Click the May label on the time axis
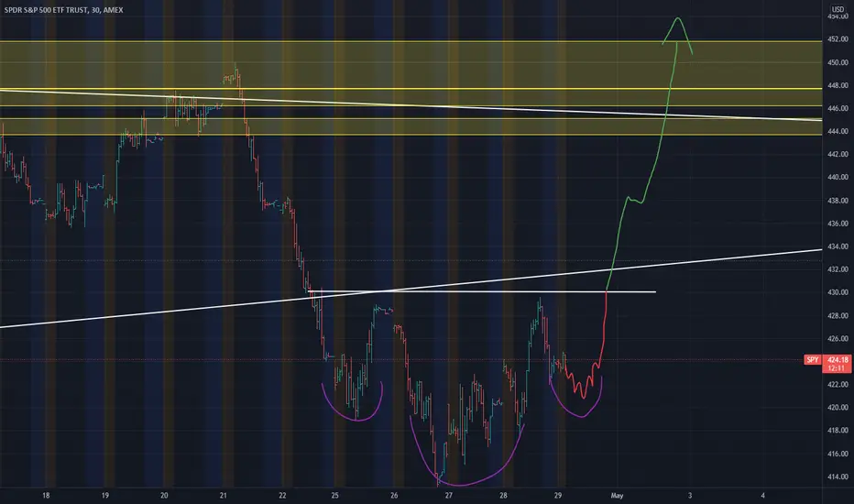The height and width of the screenshot is (504, 854). [617, 495]
